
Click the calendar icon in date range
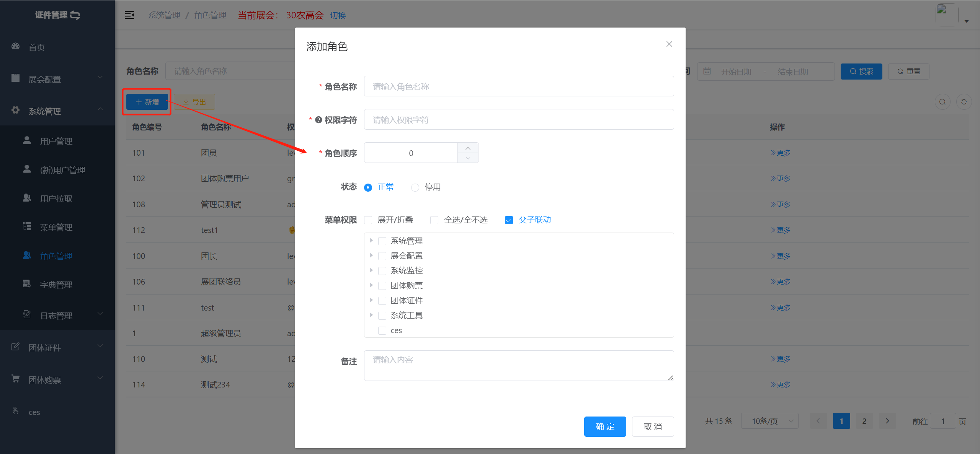pyautogui.click(x=707, y=71)
